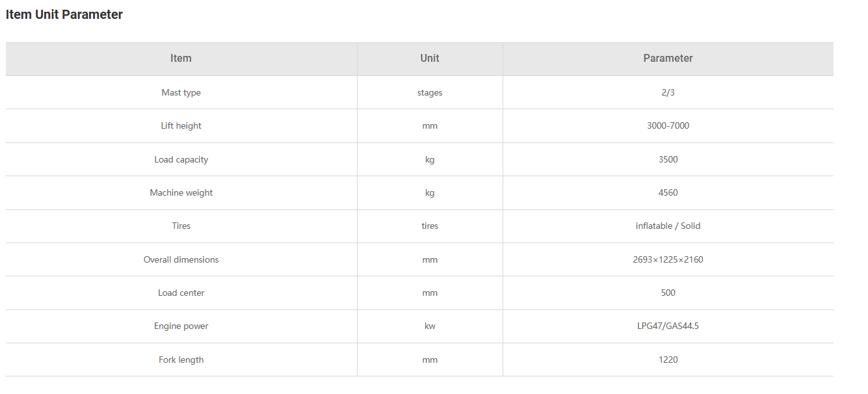The height and width of the screenshot is (394, 868).
Task: Select the Mast type row label
Action: [x=181, y=92]
